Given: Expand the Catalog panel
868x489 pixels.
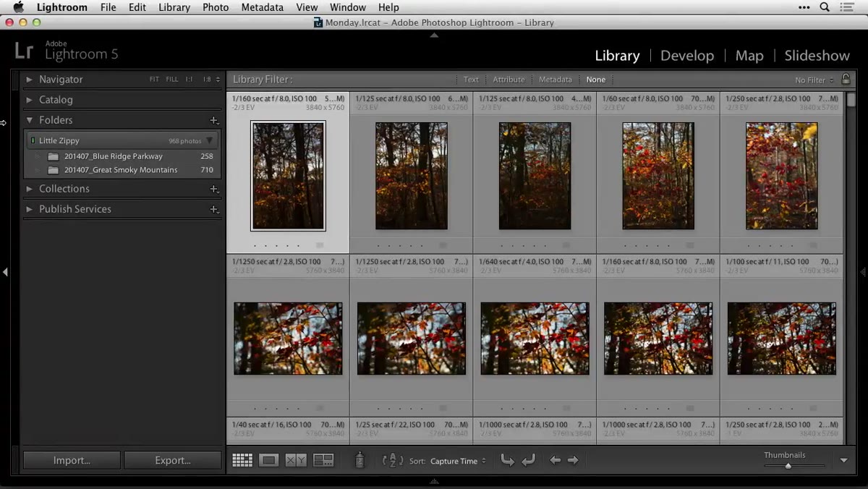Looking at the screenshot, I should pyautogui.click(x=30, y=100).
